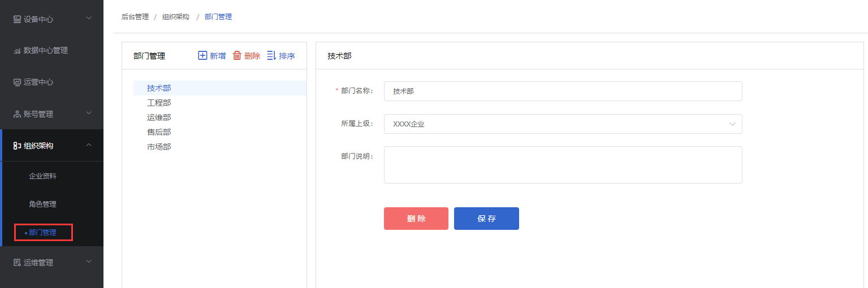Click the 后台管理 breadcrumb
This screenshot has height=288, width=868.
(x=135, y=17)
